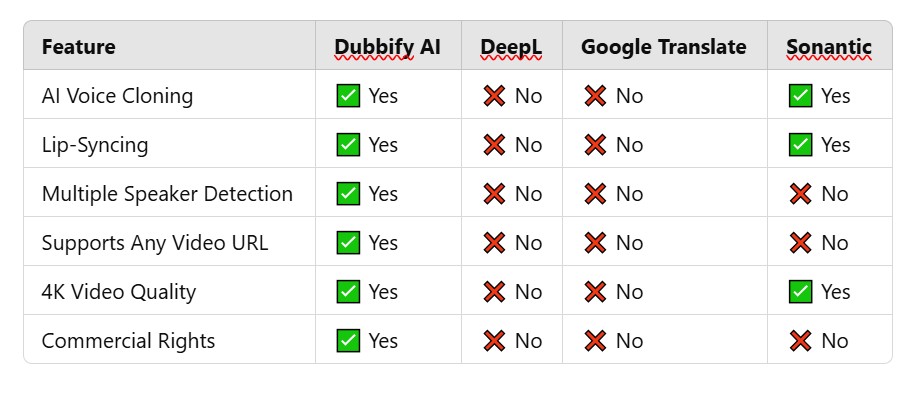Click Sonantic's red X for Multiple Speaker Detection
Screen dimensions: 924x397
[x=800, y=193]
